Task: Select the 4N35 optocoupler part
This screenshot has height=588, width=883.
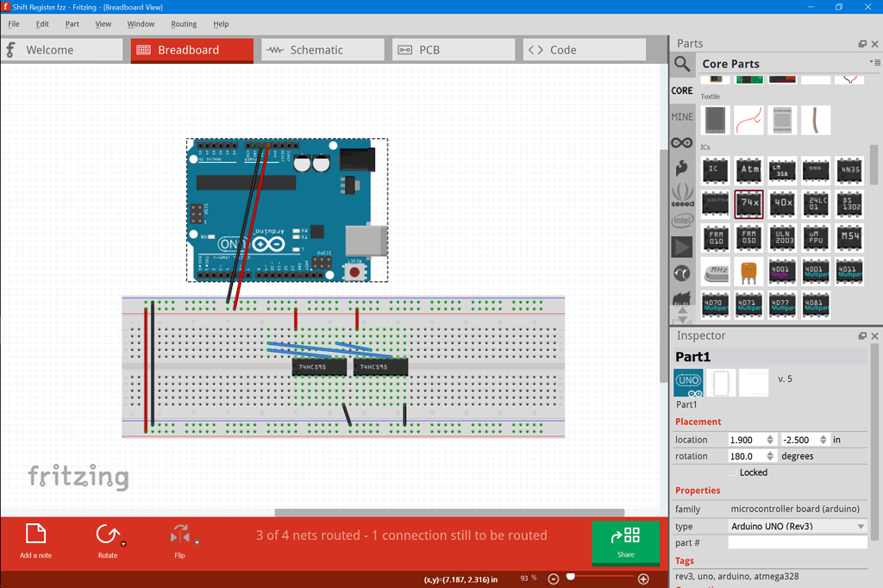Action: point(849,171)
